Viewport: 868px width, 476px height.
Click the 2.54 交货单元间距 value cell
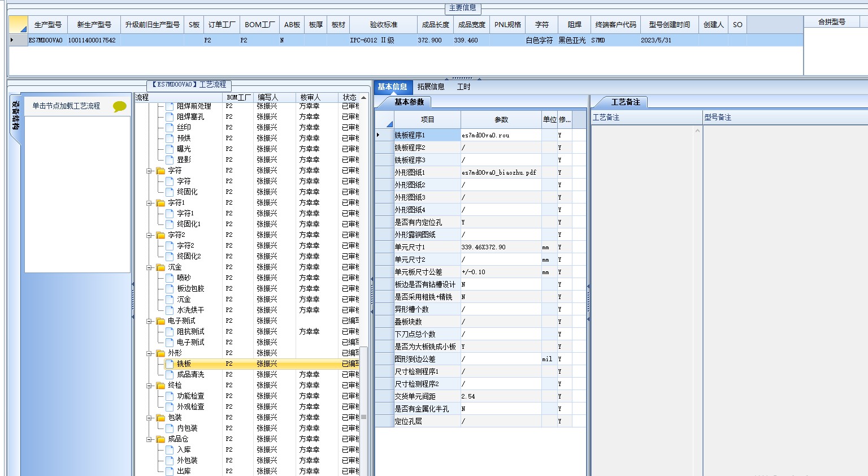click(x=501, y=396)
